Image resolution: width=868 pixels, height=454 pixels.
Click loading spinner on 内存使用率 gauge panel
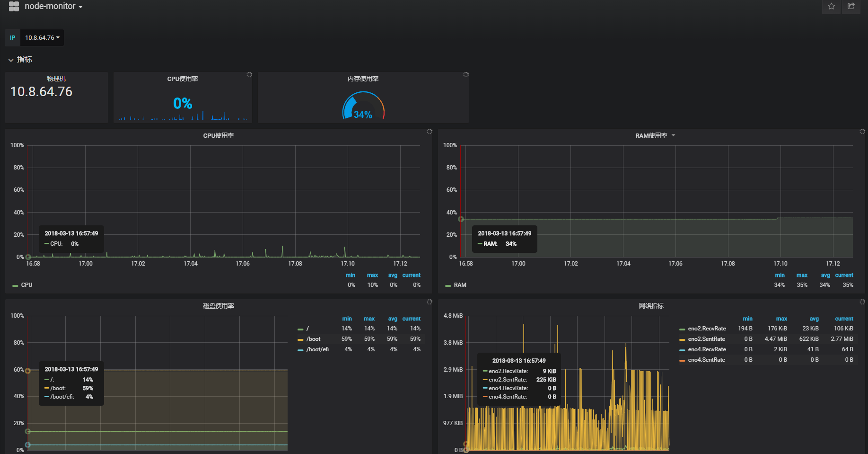(x=466, y=75)
